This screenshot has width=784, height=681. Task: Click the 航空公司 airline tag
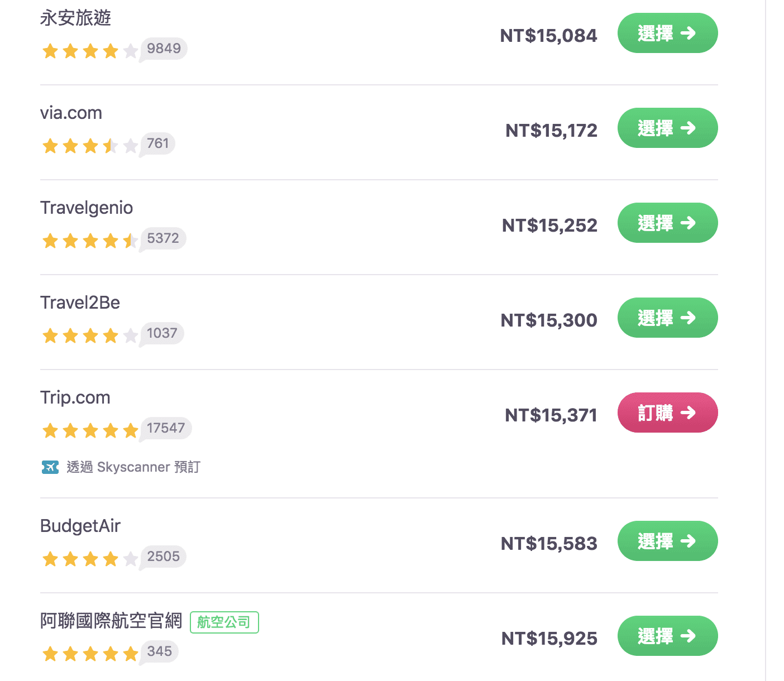pos(224,622)
